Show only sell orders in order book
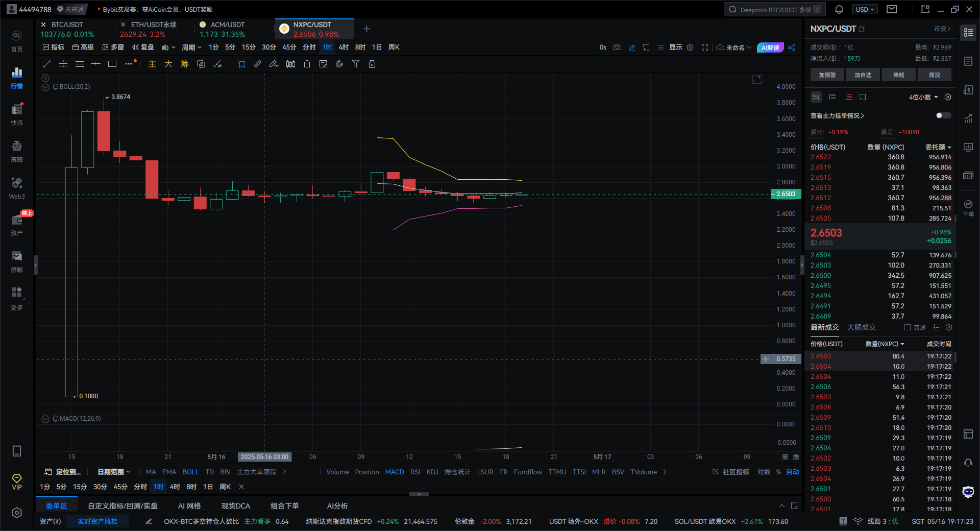 click(x=848, y=97)
